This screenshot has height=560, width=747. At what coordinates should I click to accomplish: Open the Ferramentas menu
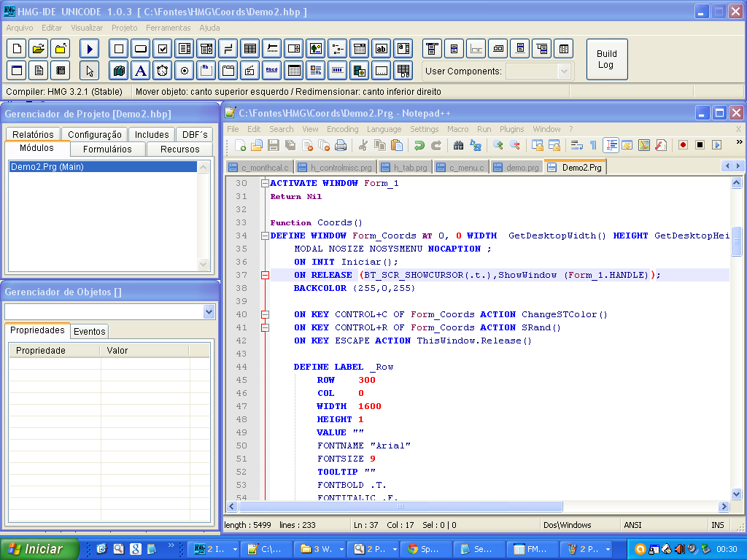click(168, 28)
